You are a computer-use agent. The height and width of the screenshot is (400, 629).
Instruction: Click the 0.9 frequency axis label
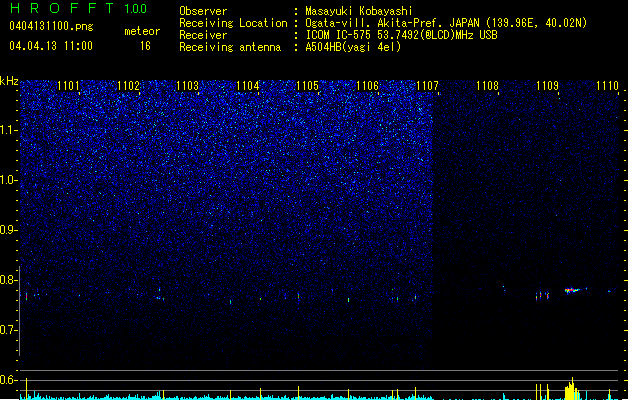(8, 230)
